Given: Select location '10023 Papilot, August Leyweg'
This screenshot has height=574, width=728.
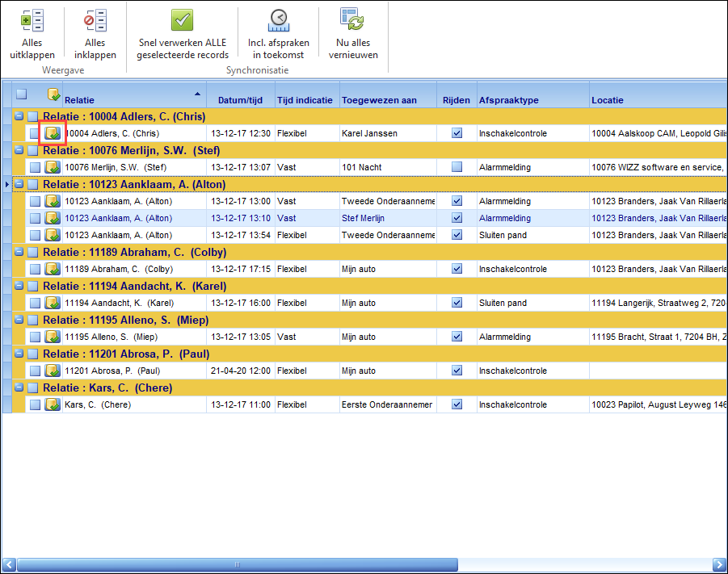Looking at the screenshot, I should 659,404.
